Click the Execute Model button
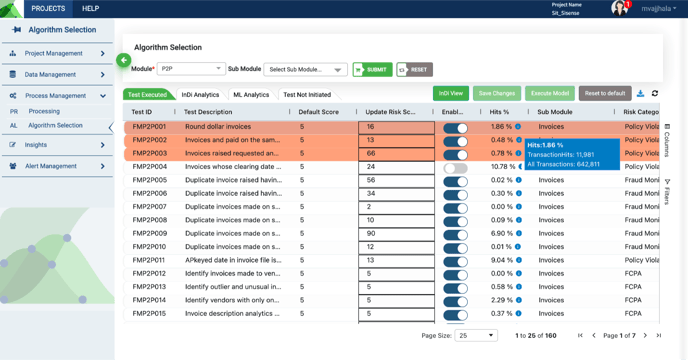The height and width of the screenshot is (360, 688). (x=550, y=93)
